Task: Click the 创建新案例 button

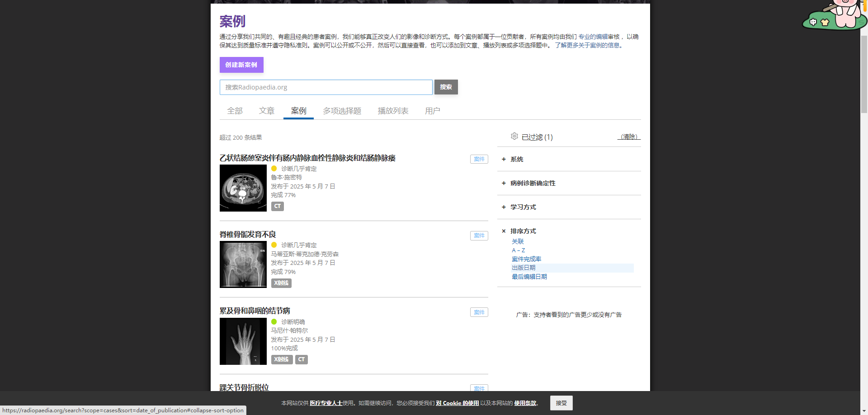Action: tap(241, 65)
